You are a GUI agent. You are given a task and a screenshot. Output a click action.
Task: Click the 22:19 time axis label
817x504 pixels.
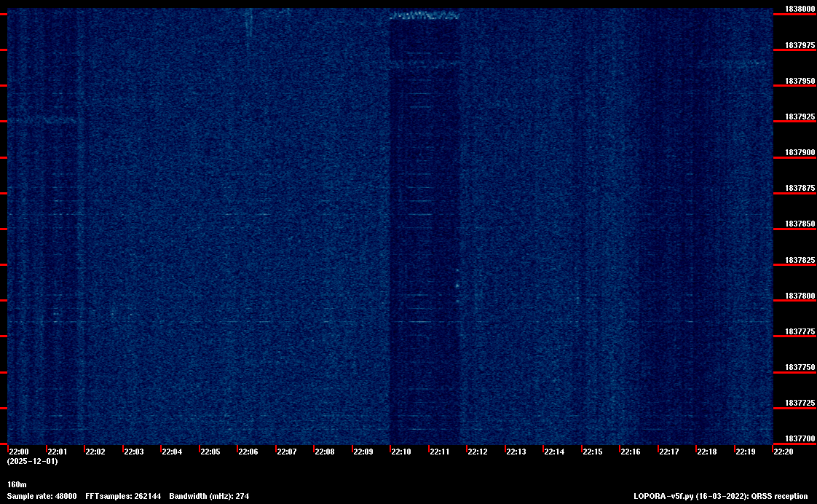click(x=746, y=452)
